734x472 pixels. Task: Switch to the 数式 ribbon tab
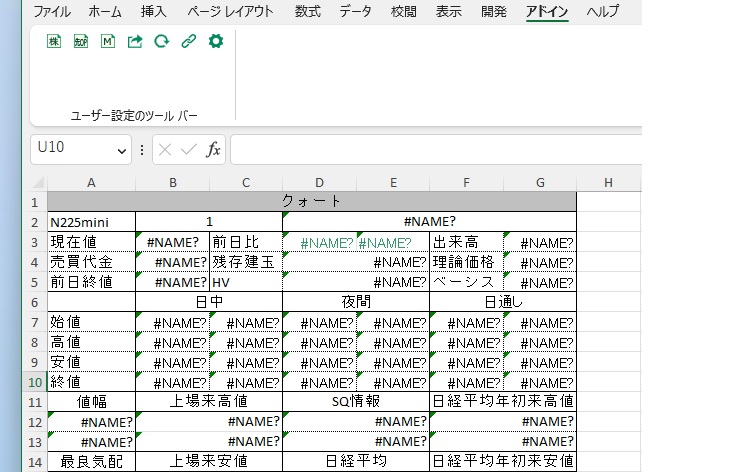point(307,12)
